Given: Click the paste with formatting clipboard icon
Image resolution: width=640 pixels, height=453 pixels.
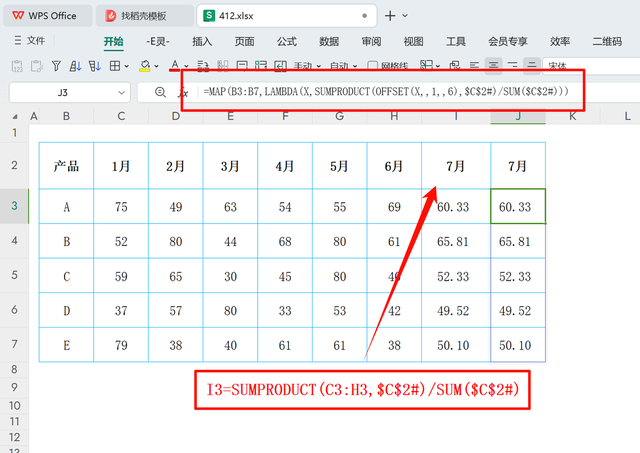Looking at the screenshot, I should coord(37,66).
